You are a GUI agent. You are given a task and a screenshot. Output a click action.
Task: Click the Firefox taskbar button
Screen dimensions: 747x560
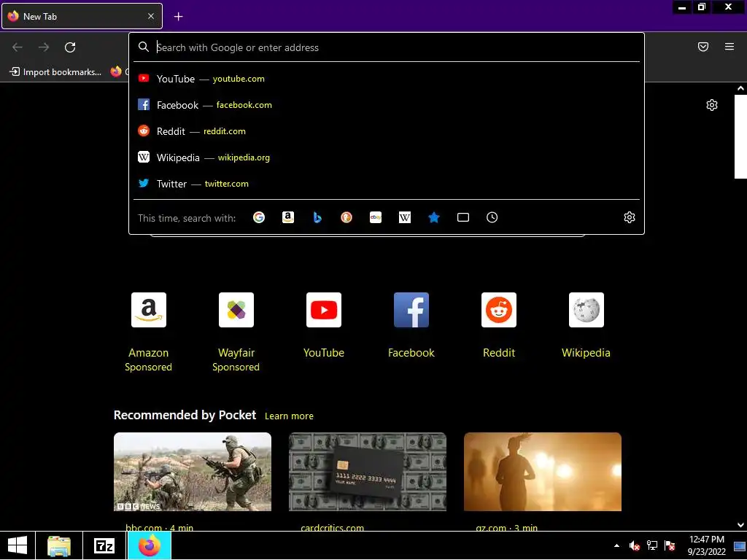[150, 545]
